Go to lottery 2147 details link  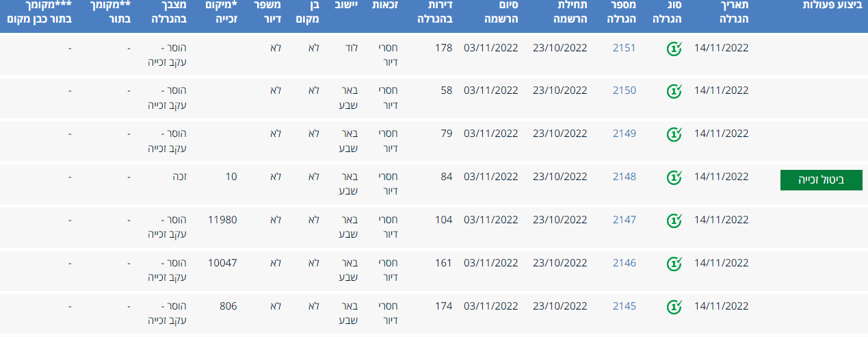tap(624, 220)
